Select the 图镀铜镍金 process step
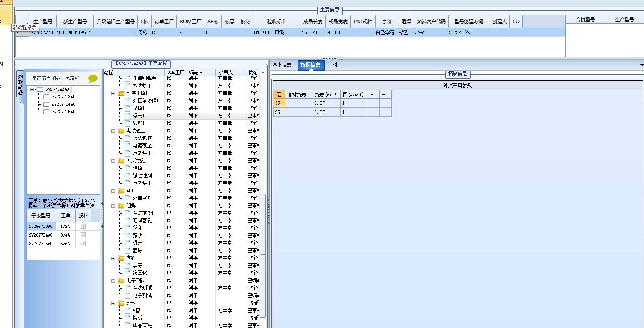Screen dimensions: 644x328 pyautogui.click(x=144, y=78)
